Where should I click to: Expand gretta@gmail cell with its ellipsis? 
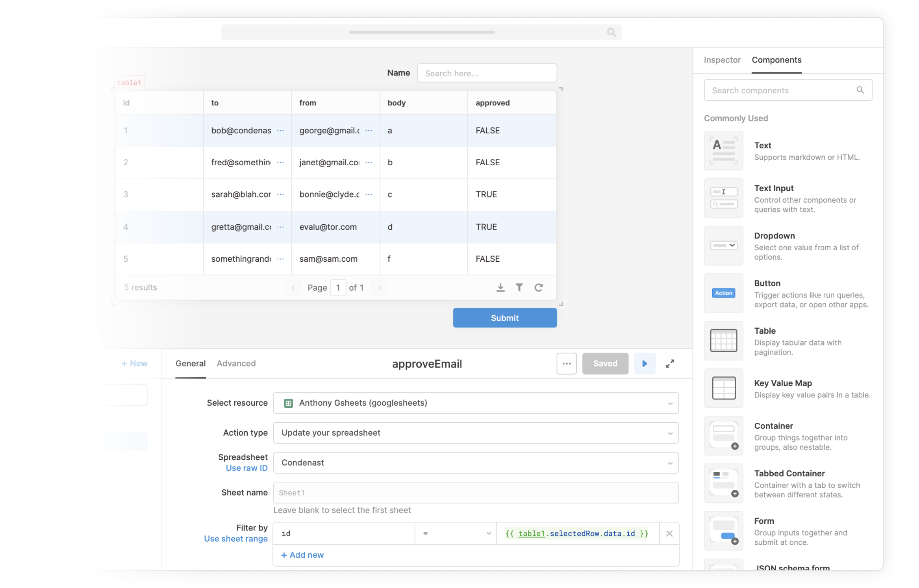click(x=280, y=227)
